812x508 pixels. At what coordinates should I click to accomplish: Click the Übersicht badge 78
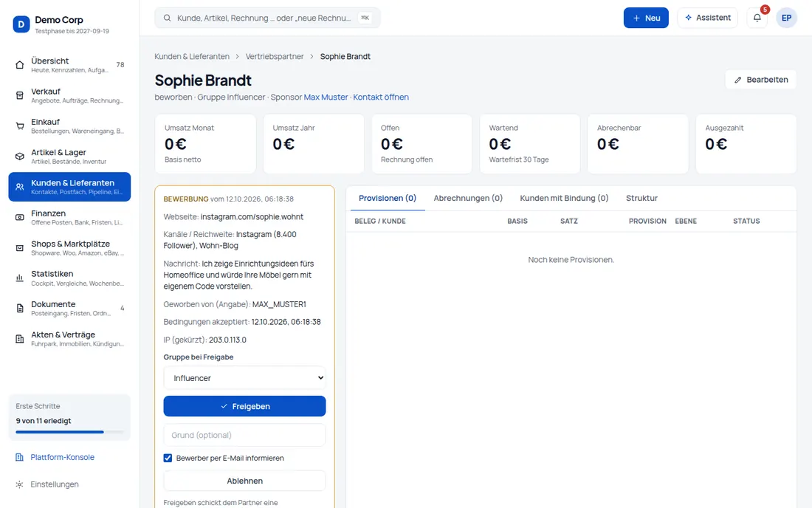[120, 65]
